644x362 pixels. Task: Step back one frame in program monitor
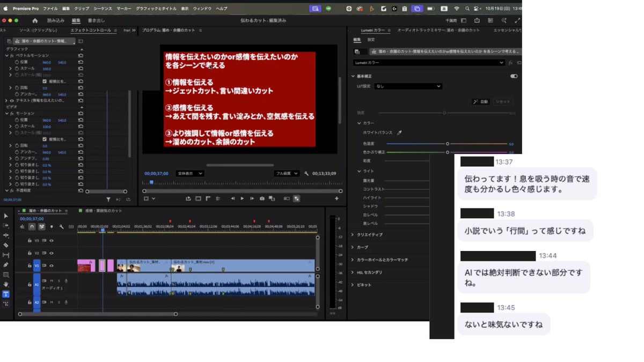(232, 198)
